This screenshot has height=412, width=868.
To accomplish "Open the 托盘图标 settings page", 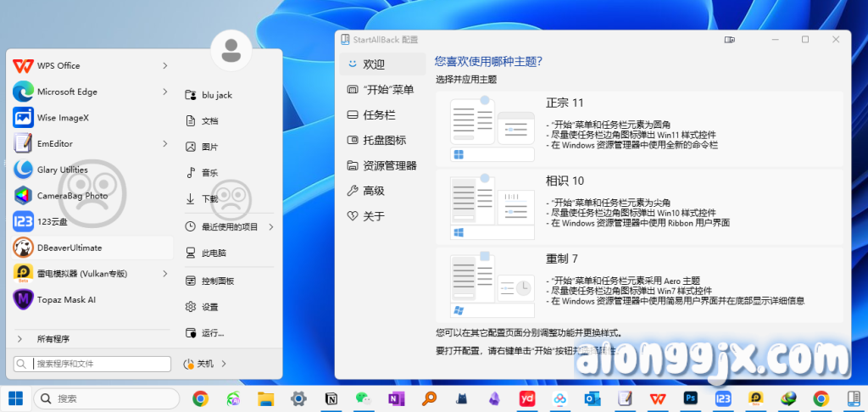I will click(383, 140).
